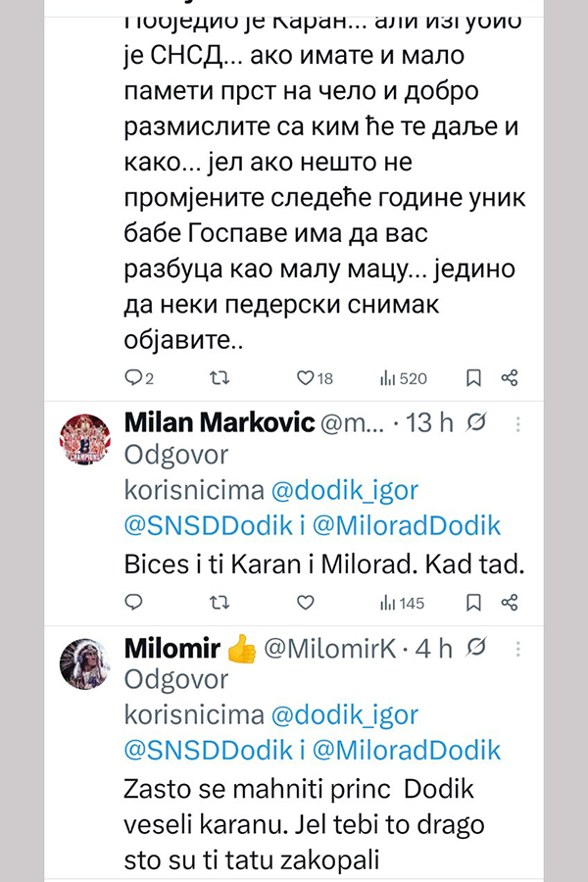
Task: Repost Milan Markovic's tweet
Action: 222,602
